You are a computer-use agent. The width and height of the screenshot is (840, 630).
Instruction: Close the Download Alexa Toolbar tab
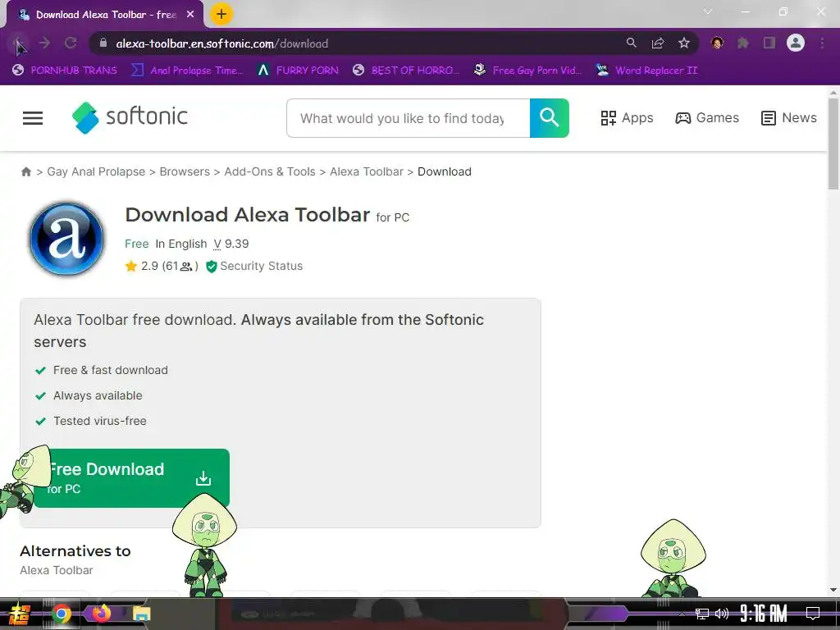[190, 15]
